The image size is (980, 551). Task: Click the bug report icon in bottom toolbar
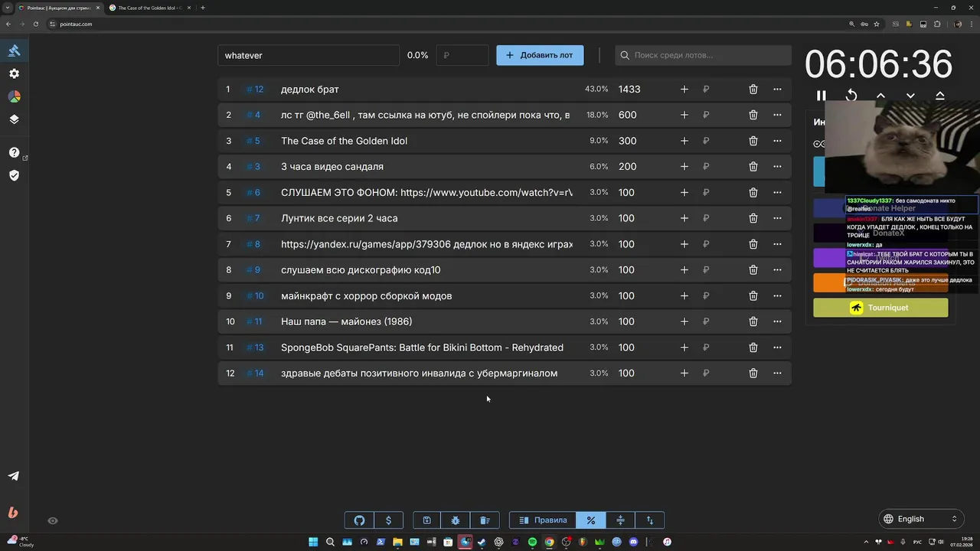point(456,520)
